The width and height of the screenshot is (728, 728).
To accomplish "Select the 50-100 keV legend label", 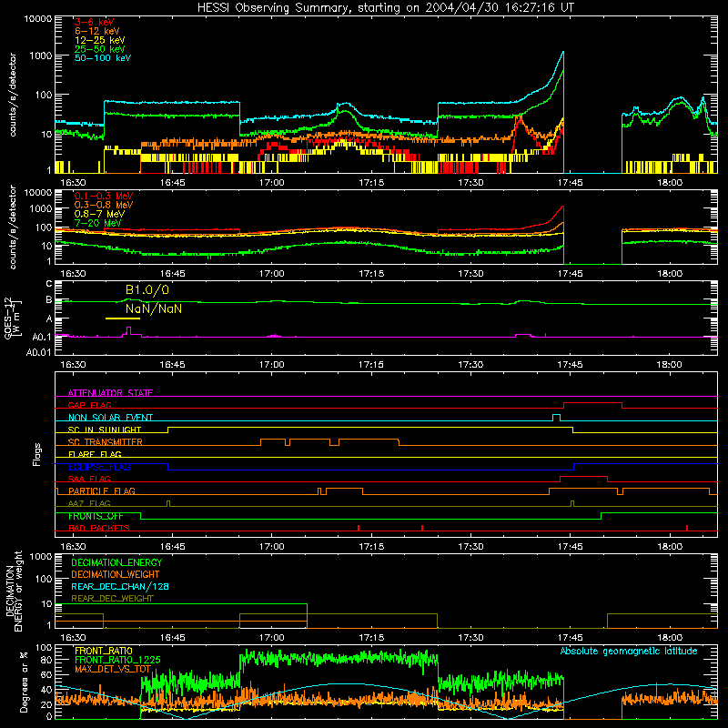I will tap(103, 58).
